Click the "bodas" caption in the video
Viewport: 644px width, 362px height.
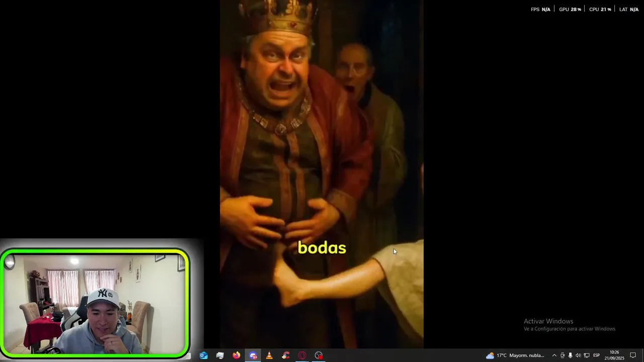tap(322, 248)
